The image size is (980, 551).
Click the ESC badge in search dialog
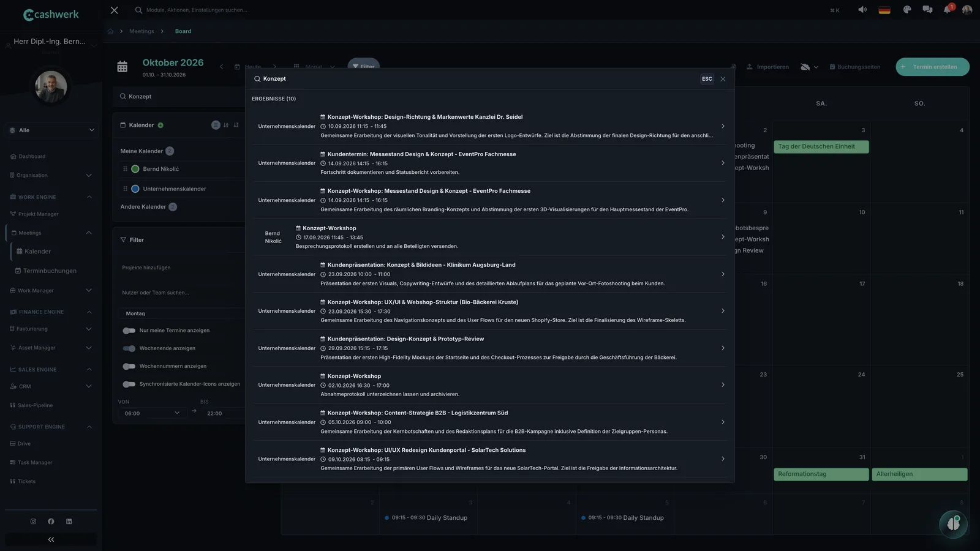[x=707, y=79]
